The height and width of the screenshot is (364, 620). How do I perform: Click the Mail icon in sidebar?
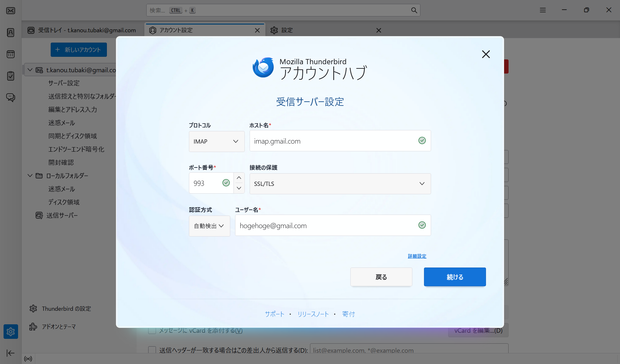click(11, 11)
